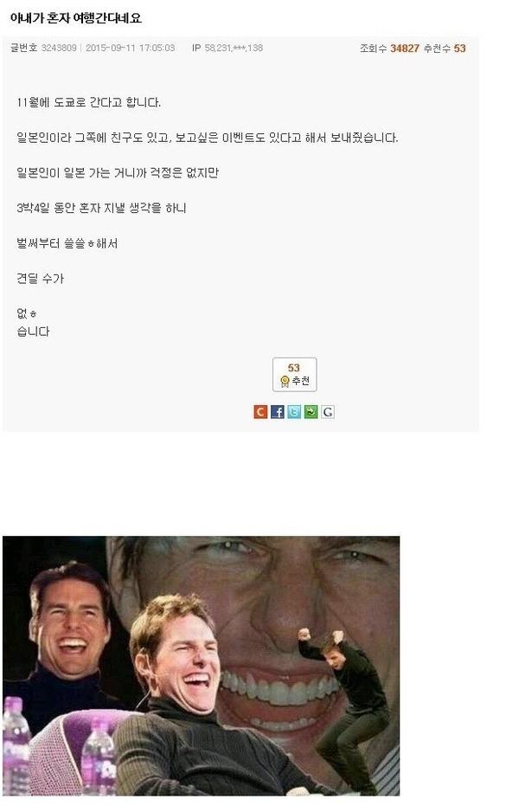Share the post via Google icon
Viewport: 519px width, 812px height.
pos(328,412)
